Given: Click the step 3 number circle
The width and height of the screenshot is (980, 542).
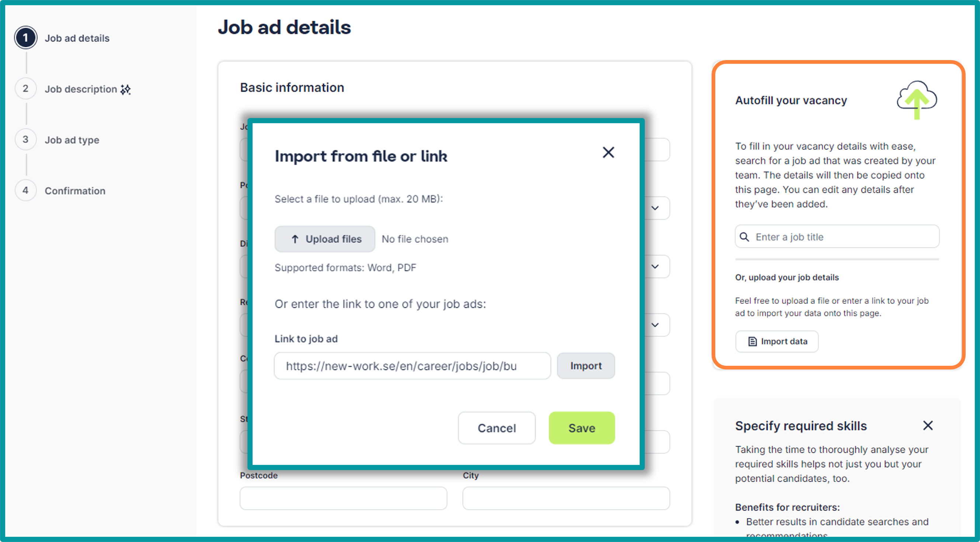Looking at the screenshot, I should click(x=25, y=140).
